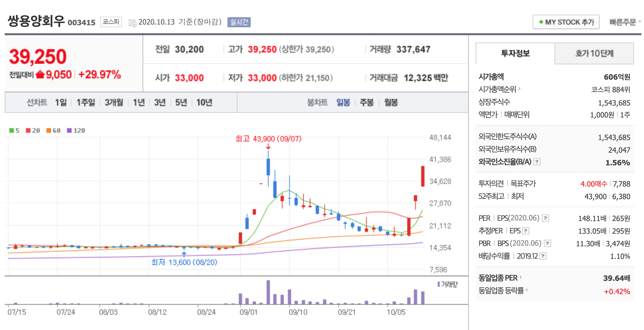Click the 최고 43,900 (09/07) marker
This screenshot has height=330, width=644.
[x=268, y=139]
